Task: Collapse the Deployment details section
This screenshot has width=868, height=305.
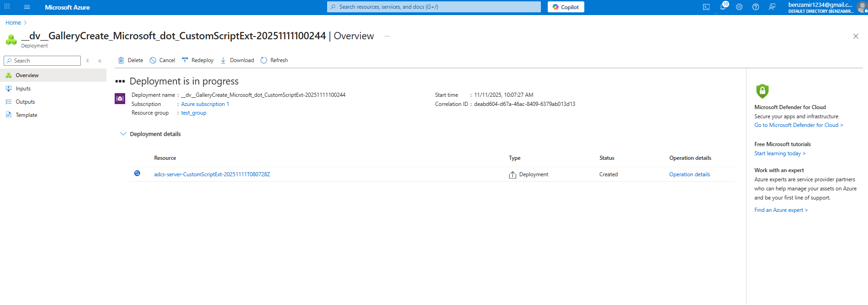Action: click(123, 134)
